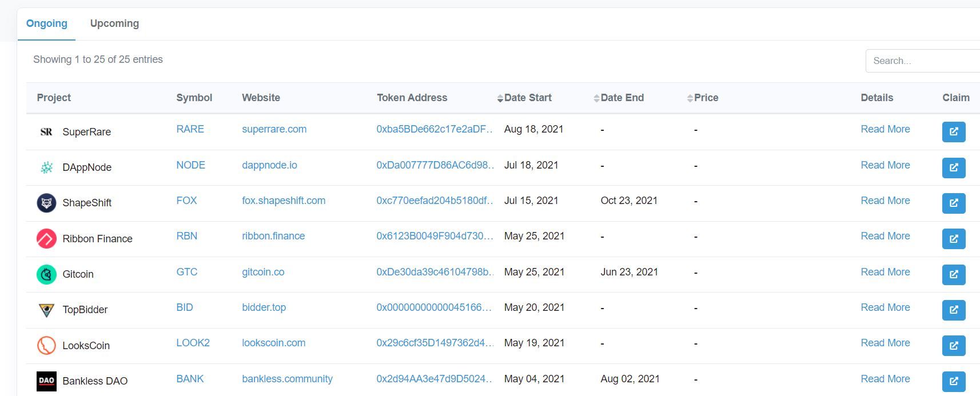Open Read More for Gitcoin

(x=885, y=272)
